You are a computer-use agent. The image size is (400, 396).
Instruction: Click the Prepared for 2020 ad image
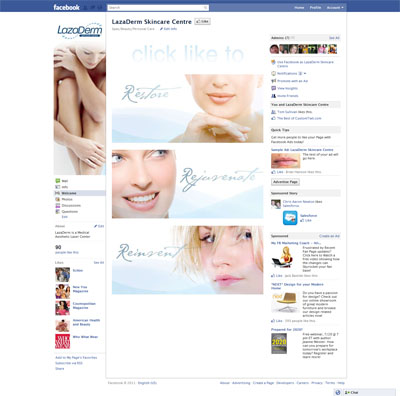coord(279,343)
